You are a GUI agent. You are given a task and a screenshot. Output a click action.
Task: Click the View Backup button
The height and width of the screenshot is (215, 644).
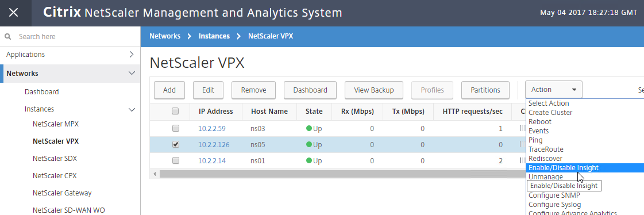(x=374, y=90)
